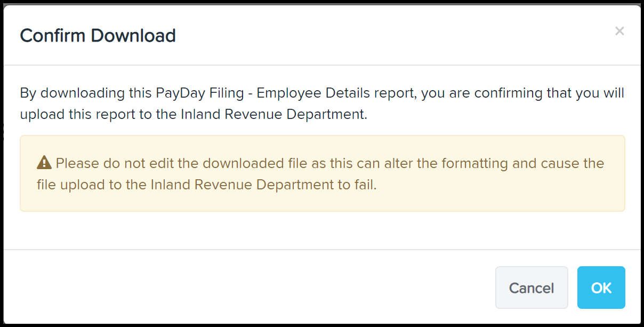The height and width of the screenshot is (327, 644).
Task: Click 'cause the' ending the first warning line
Action: tap(573, 163)
